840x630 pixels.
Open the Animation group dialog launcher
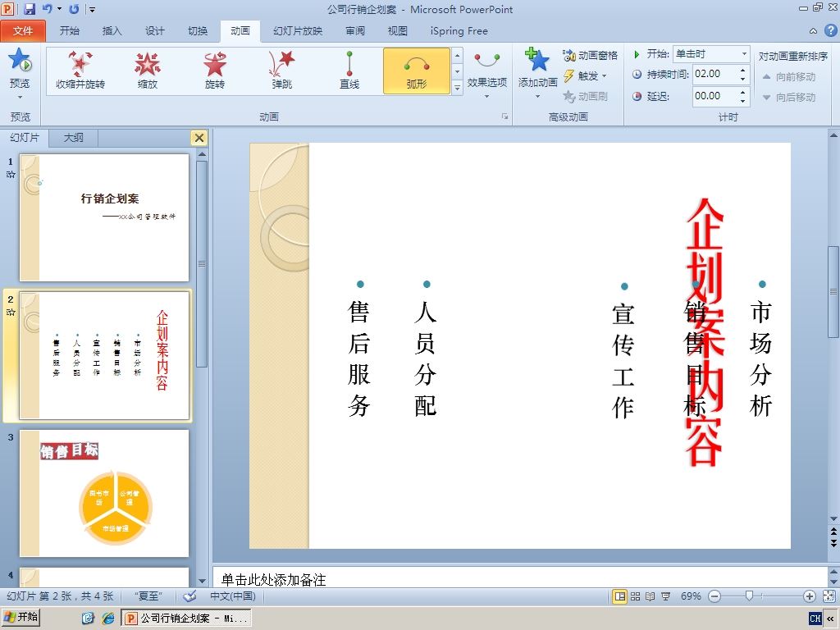[504, 116]
